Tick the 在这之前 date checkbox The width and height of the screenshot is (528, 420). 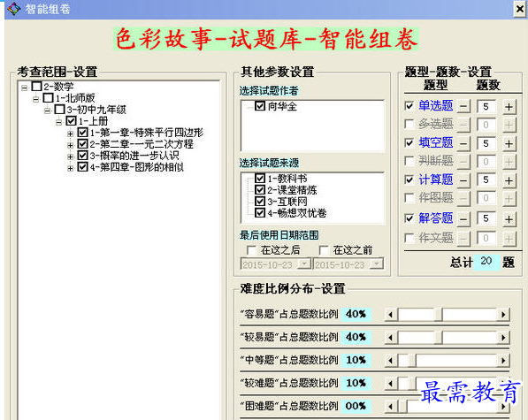[324, 250]
